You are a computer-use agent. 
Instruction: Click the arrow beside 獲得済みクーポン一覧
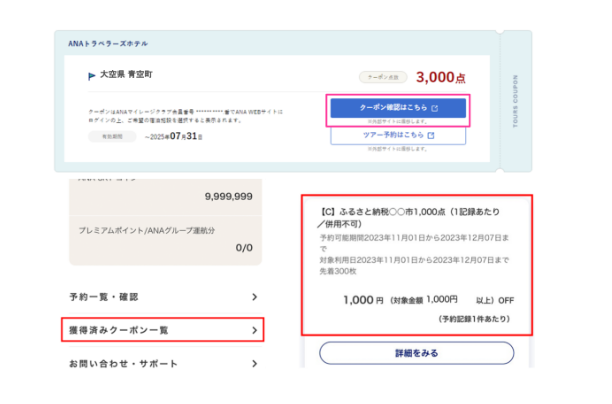pyautogui.click(x=254, y=329)
